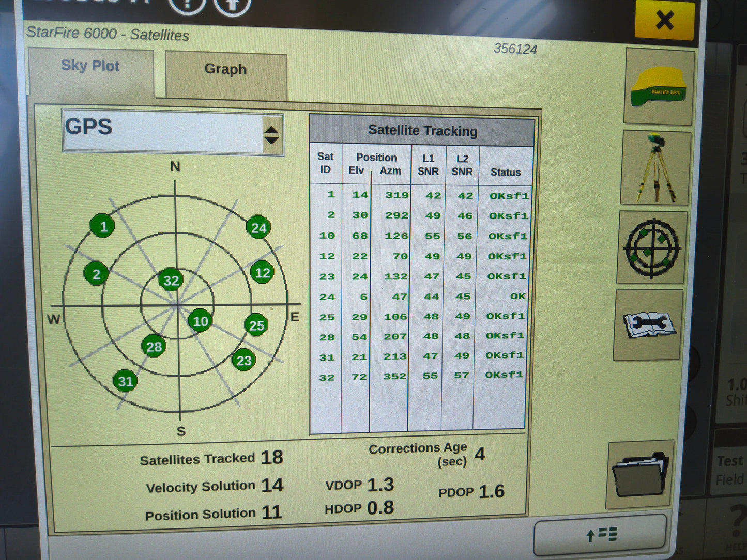Viewport: 747px width, 560px height.
Task: Open the StarFire 6000 receiver settings icon
Action: 658,87
